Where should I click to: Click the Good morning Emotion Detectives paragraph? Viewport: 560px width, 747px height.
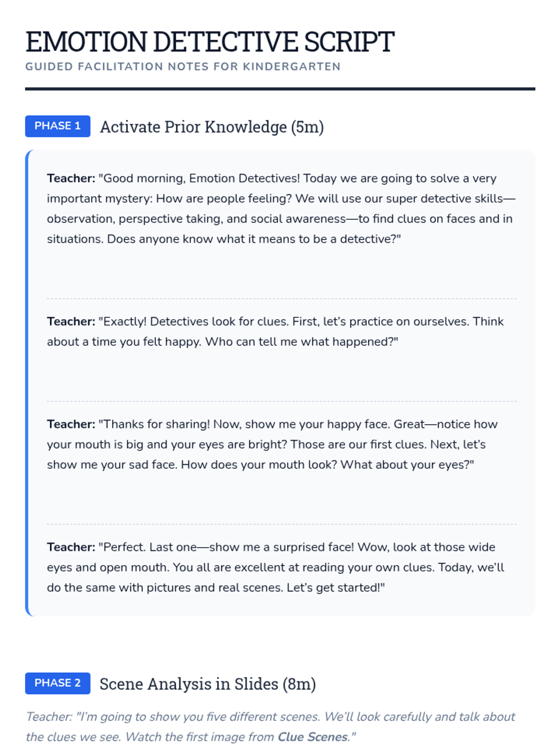click(281, 209)
